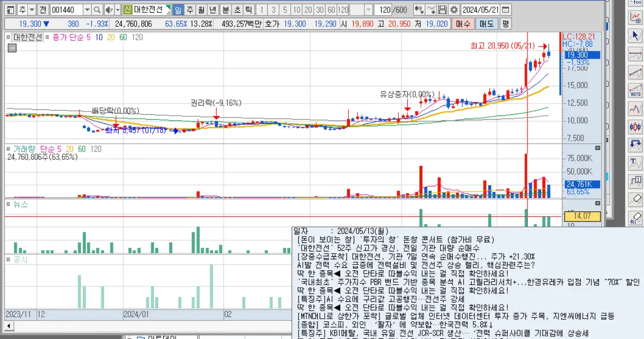
Task: Click the green 신 badge icon
Action: coord(127,10)
